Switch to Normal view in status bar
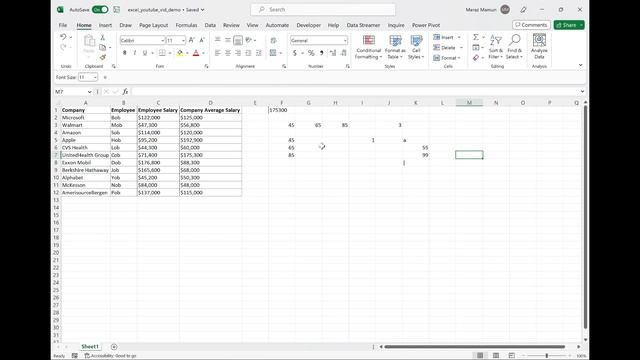 coord(480,356)
